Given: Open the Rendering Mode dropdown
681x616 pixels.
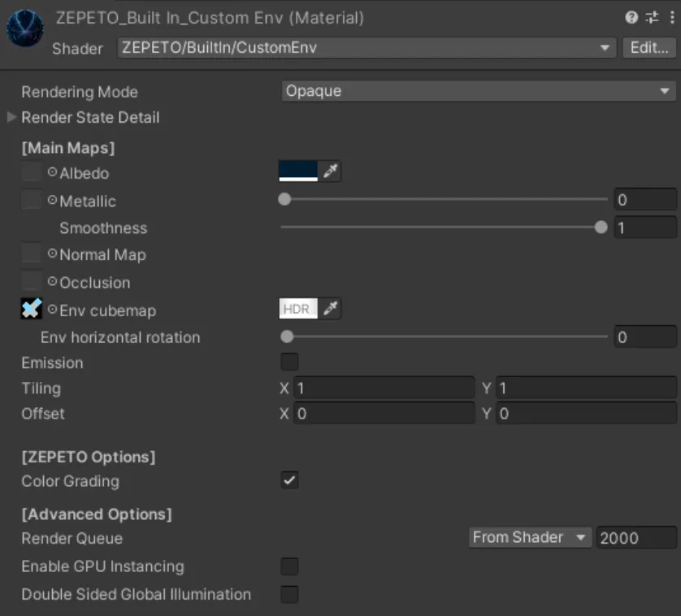Looking at the screenshot, I should 479,91.
